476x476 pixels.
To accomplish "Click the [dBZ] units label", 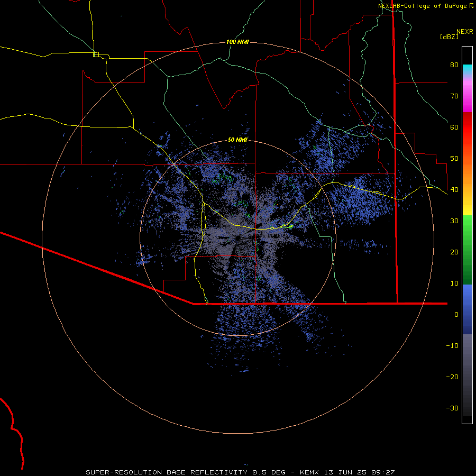I will tap(449, 36).
